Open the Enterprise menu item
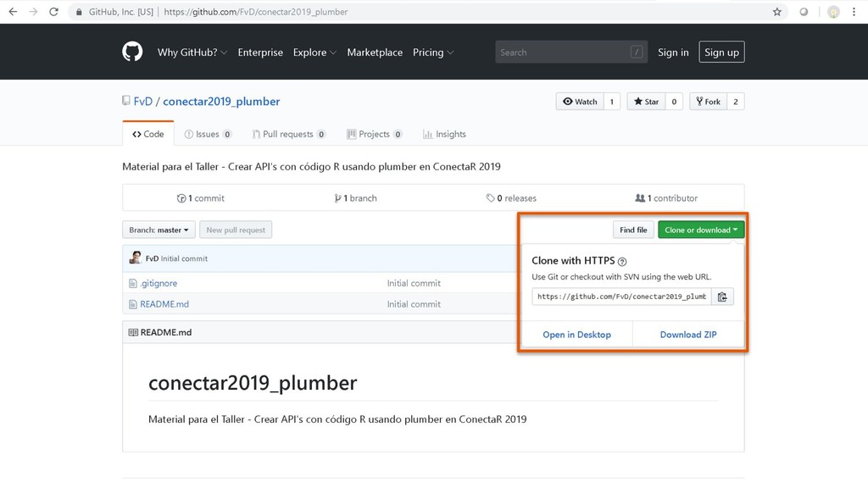This screenshot has height=488, width=868. click(x=260, y=52)
